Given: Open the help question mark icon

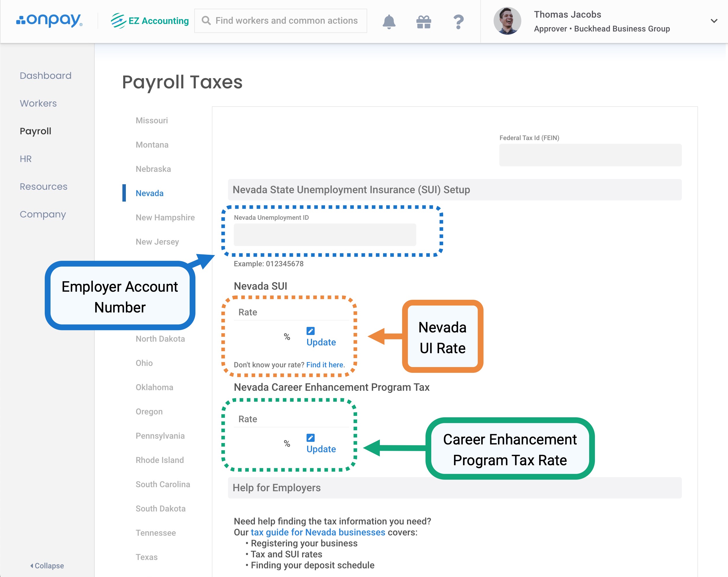Looking at the screenshot, I should (458, 22).
